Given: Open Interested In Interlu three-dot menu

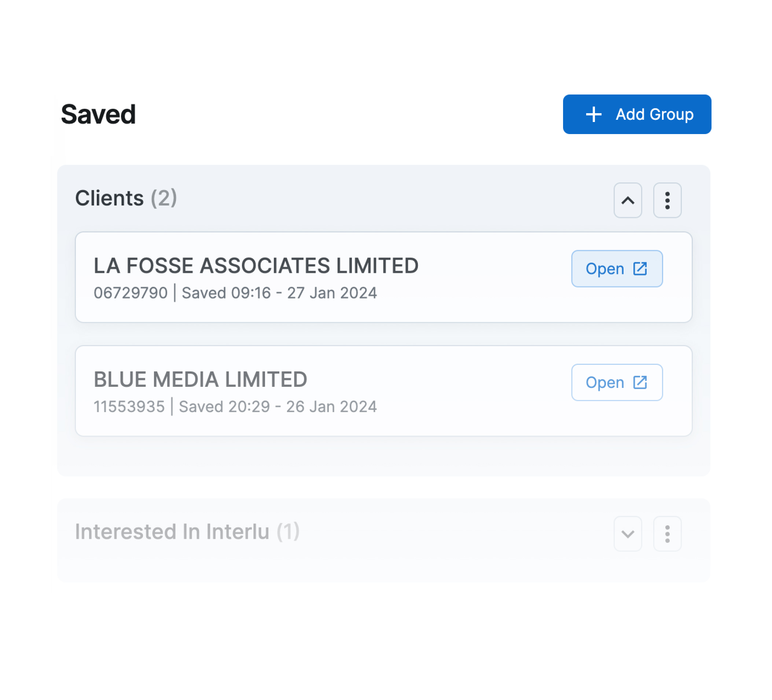Looking at the screenshot, I should pyautogui.click(x=667, y=533).
